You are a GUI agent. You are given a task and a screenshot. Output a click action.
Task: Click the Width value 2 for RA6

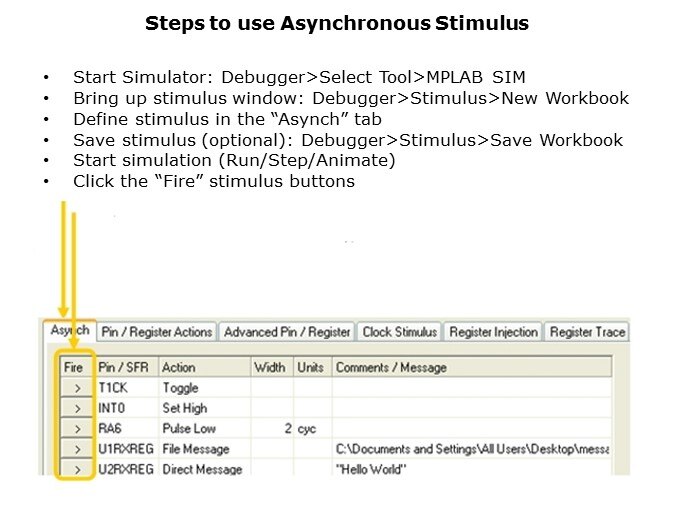[271, 428]
